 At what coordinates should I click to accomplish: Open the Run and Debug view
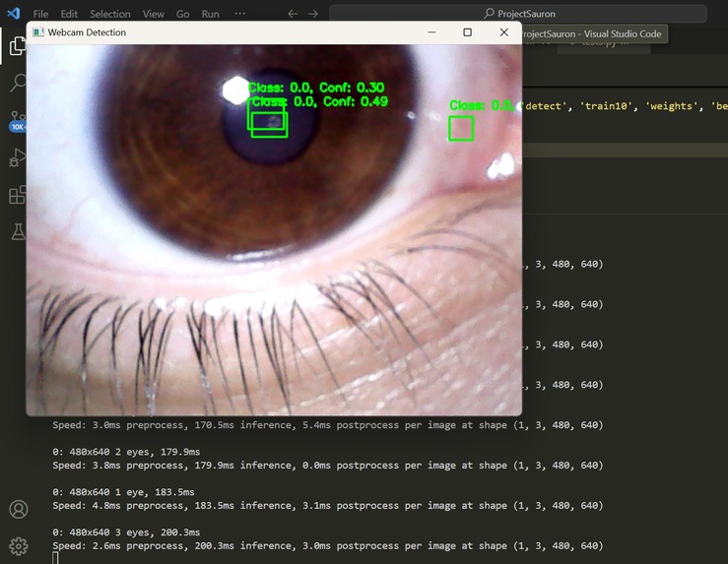coord(18,157)
